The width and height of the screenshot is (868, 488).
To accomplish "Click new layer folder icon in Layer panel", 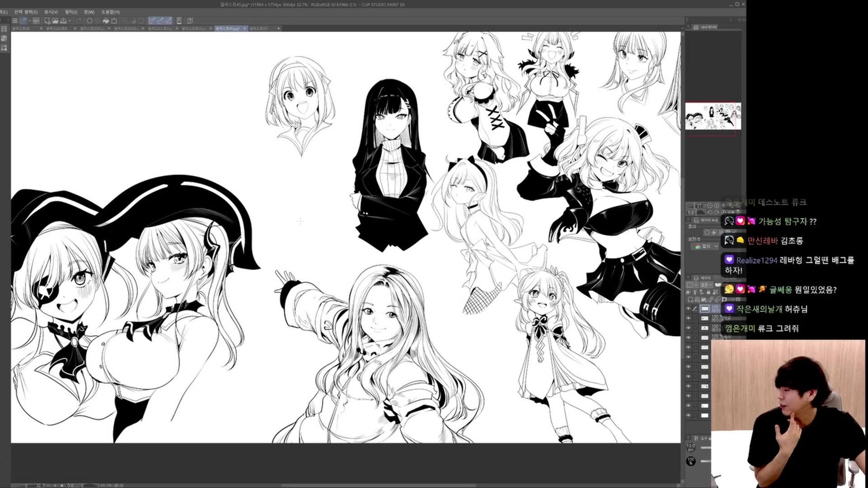I will pos(704,300).
